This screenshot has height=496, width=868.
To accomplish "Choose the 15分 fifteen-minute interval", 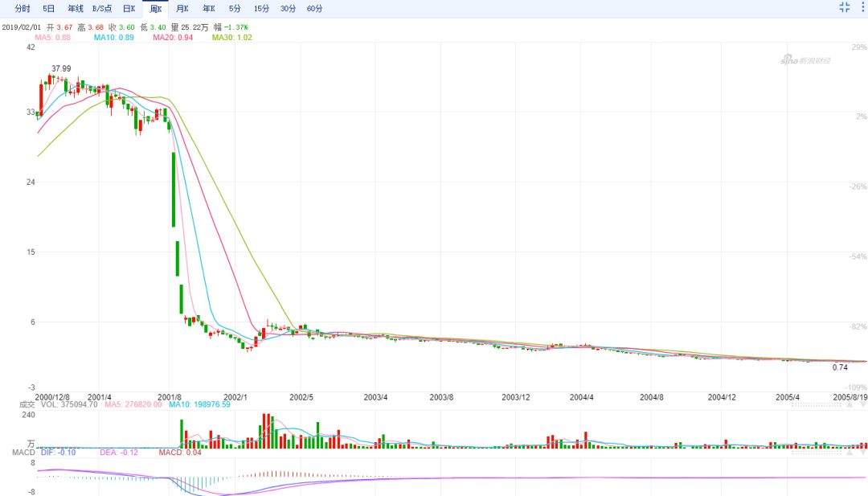I will point(261,9).
